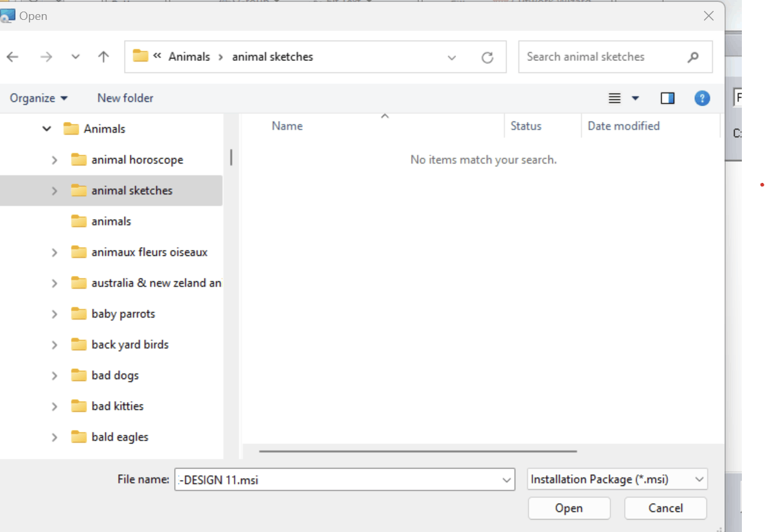
Task: Refresh the animal sketches folder
Action: (x=487, y=58)
